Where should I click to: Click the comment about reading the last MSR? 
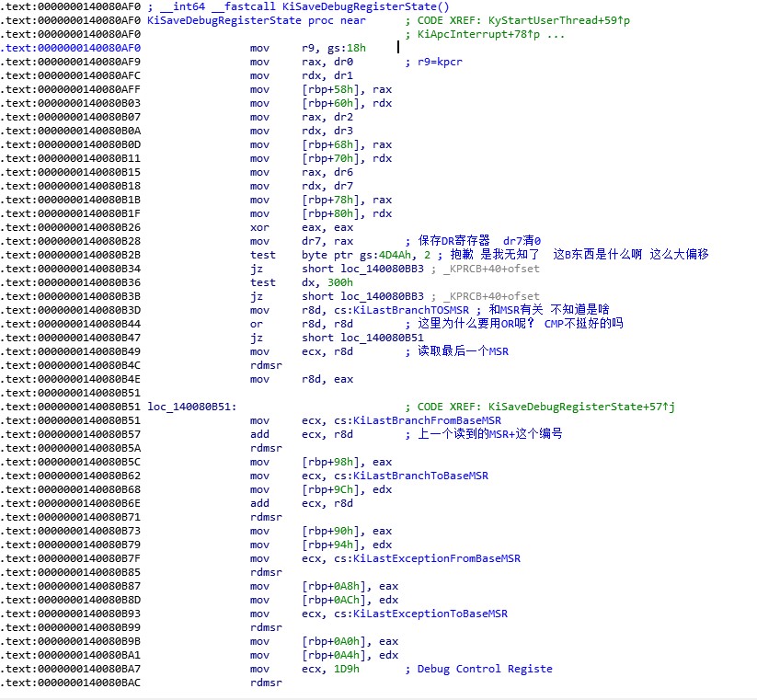pos(463,351)
